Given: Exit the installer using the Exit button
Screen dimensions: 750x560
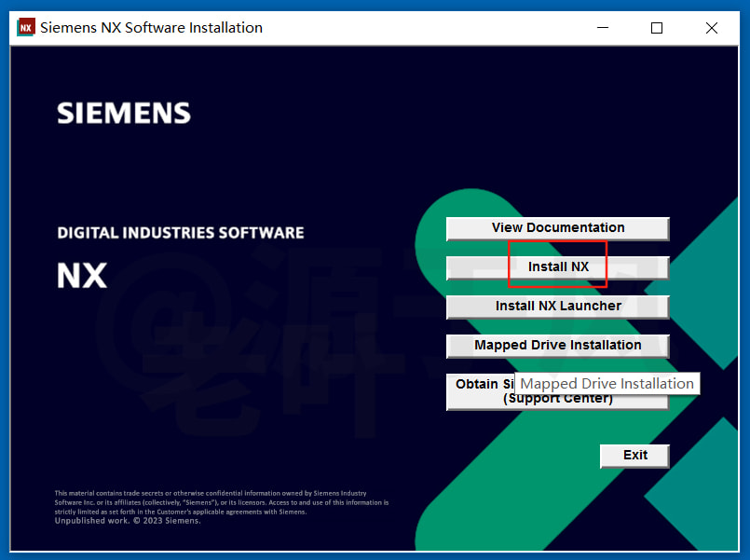Looking at the screenshot, I should click(x=634, y=456).
